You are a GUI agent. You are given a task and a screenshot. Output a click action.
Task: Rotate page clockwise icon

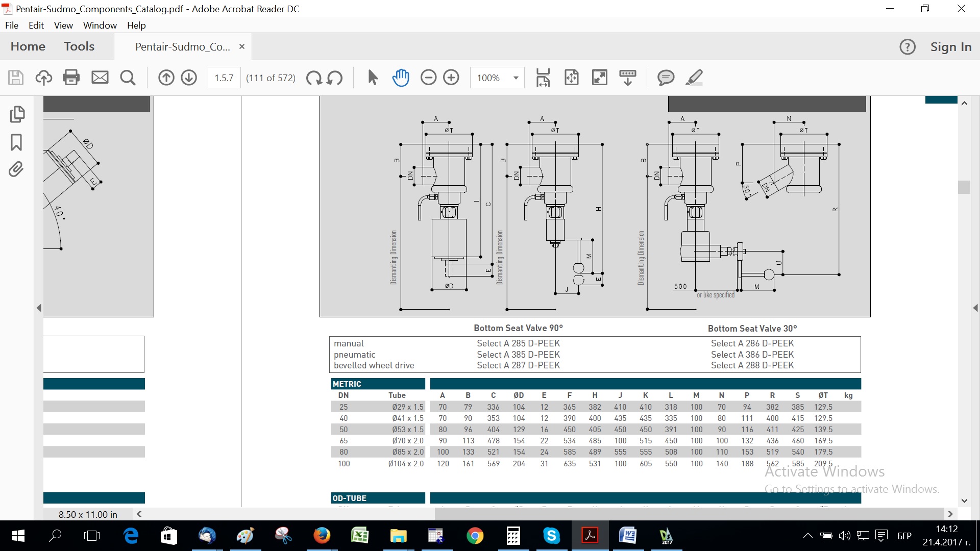point(314,78)
